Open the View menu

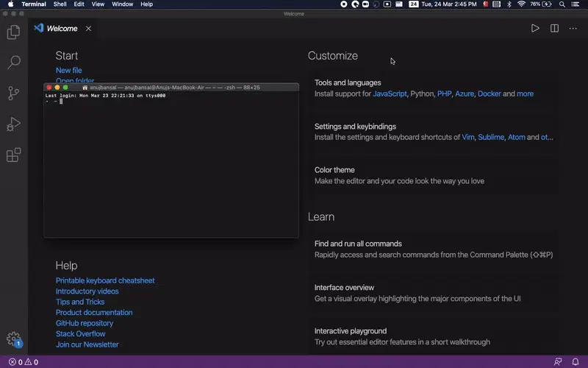(98, 4)
